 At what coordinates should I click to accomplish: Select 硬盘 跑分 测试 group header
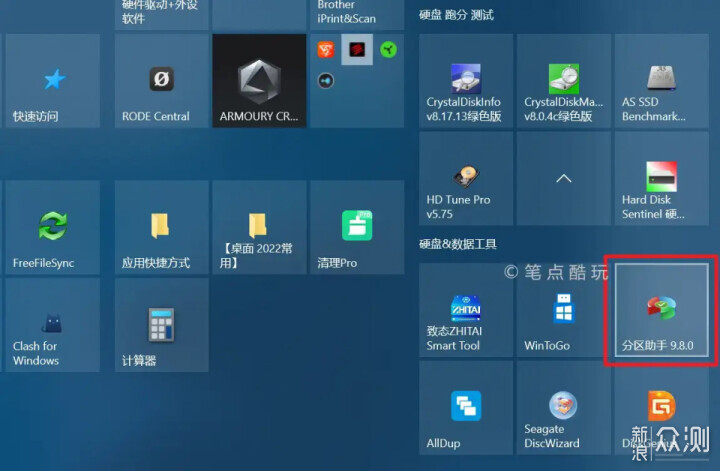(456, 15)
